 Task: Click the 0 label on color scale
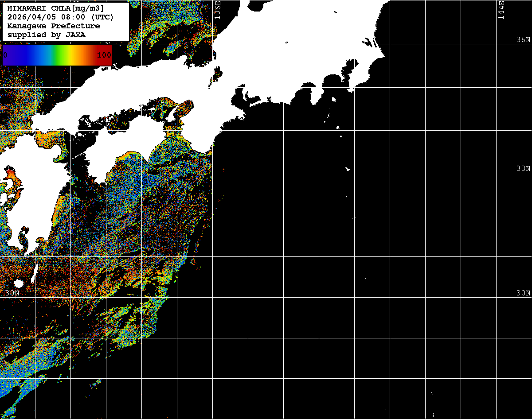point(5,55)
